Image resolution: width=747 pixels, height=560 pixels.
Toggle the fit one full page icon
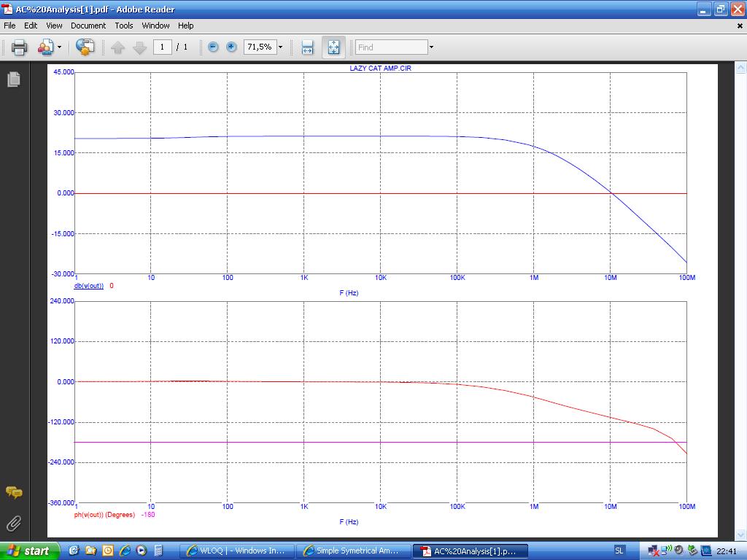[x=333, y=47]
